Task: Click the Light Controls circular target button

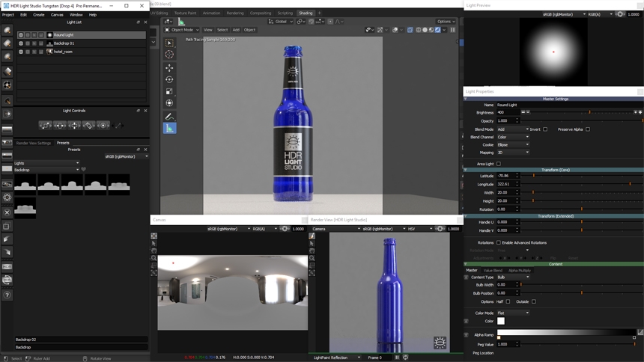Action: point(103,126)
